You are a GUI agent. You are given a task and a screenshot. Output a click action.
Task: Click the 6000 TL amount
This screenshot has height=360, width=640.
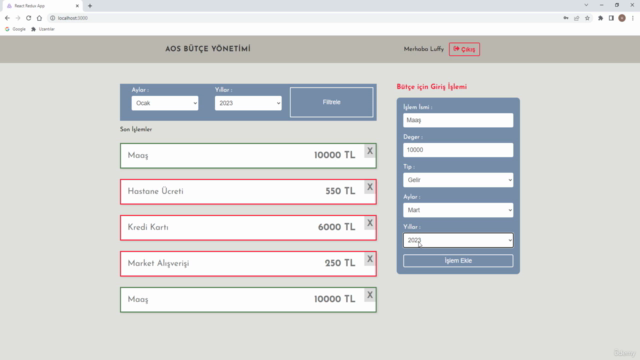click(336, 227)
